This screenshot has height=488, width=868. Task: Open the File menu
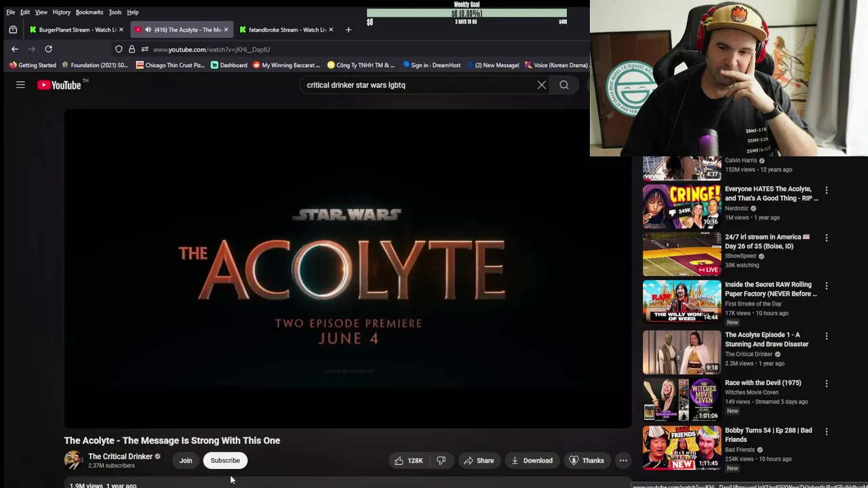(x=11, y=12)
